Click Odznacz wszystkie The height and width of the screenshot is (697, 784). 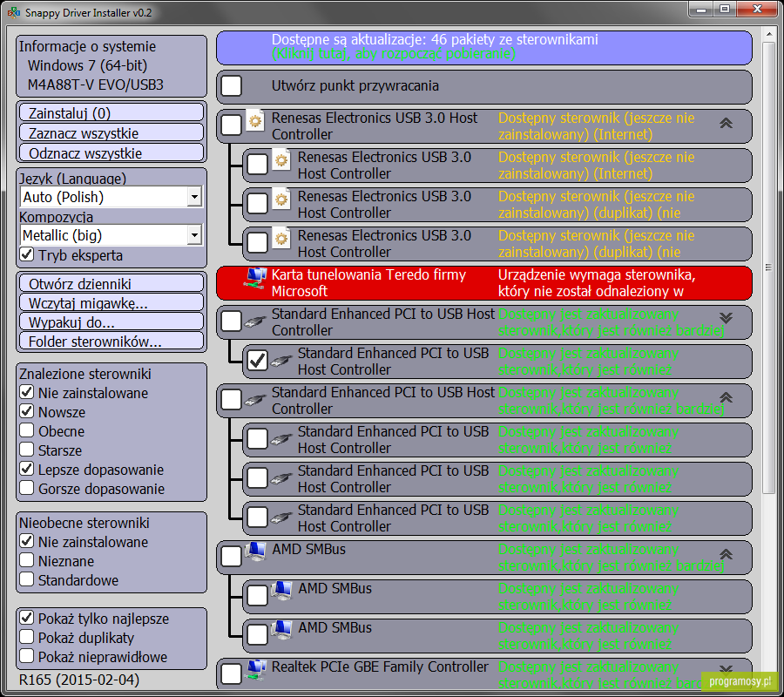click(x=112, y=153)
